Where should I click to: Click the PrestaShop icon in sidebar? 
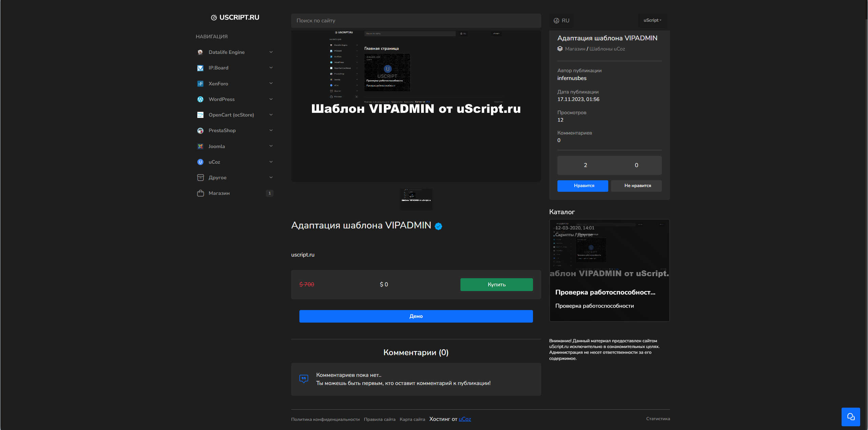(200, 131)
